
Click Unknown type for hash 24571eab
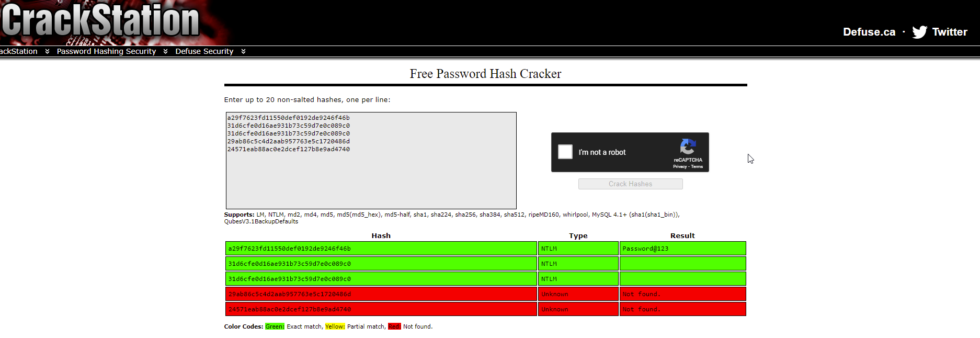(578, 309)
